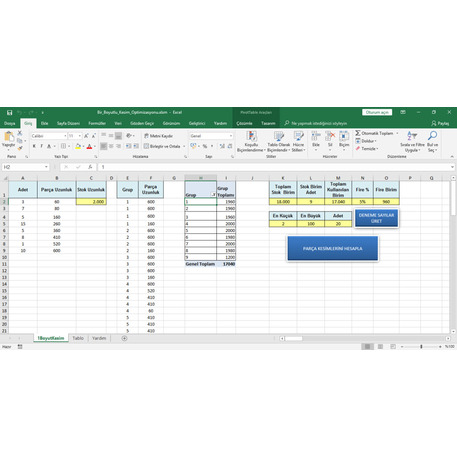Click the insert function fx icon
Viewport: 457px width, 457px height.
point(90,167)
